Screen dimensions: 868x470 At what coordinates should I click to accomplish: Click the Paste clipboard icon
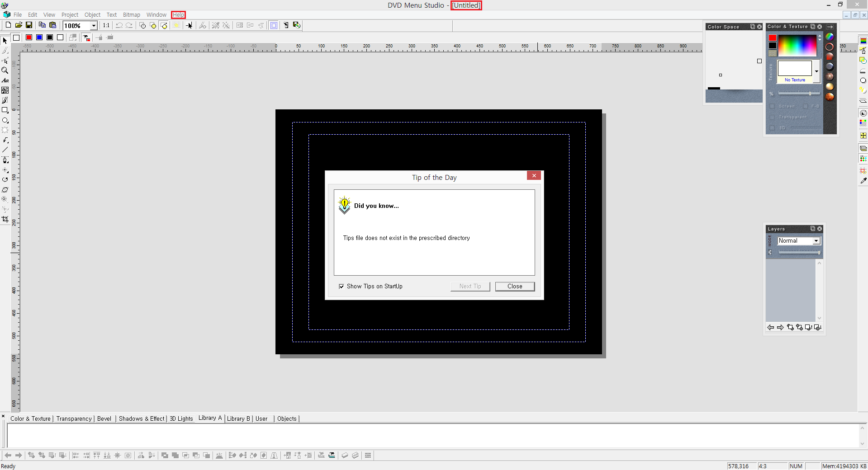tap(53, 25)
